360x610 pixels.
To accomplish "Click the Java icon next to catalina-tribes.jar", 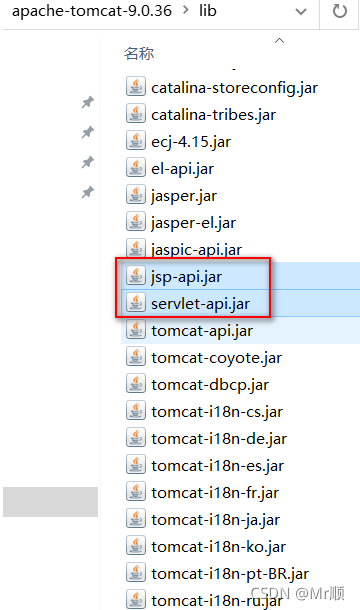I will coord(136,114).
